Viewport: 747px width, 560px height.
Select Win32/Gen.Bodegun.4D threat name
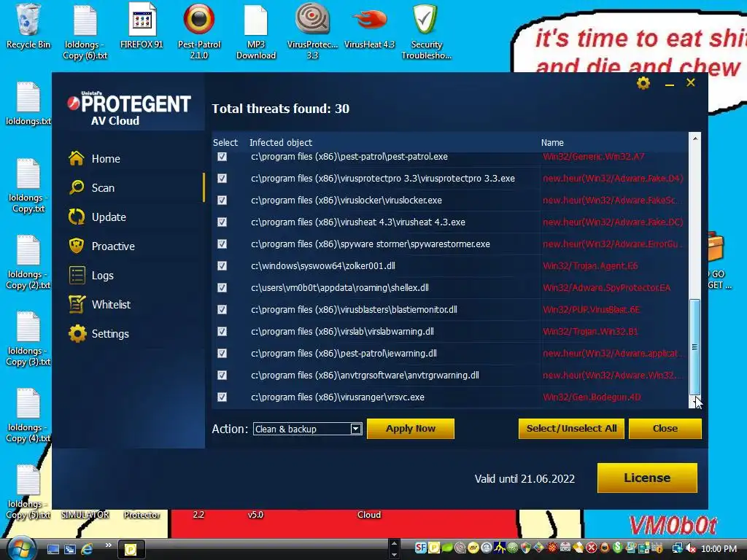(x=592, y=397)
